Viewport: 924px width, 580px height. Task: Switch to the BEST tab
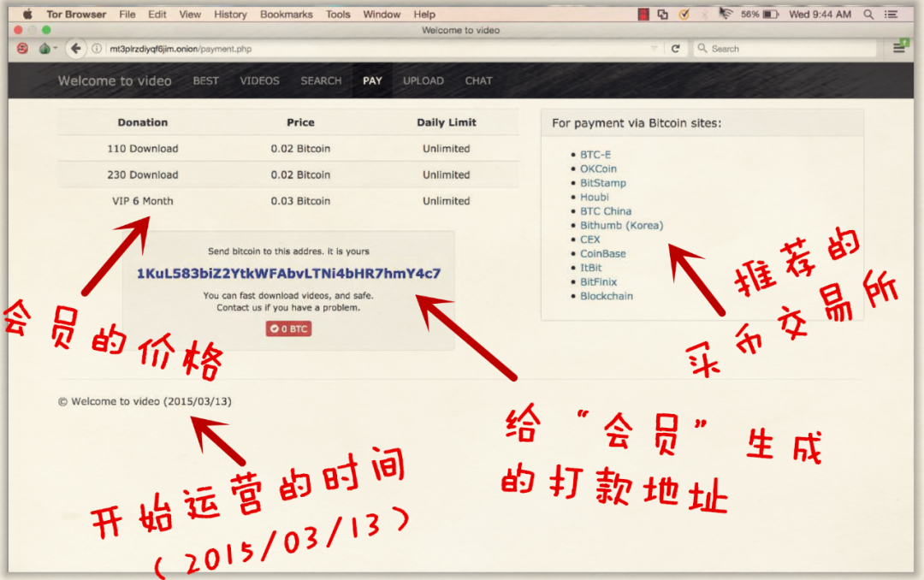click(x=205, y=80)
